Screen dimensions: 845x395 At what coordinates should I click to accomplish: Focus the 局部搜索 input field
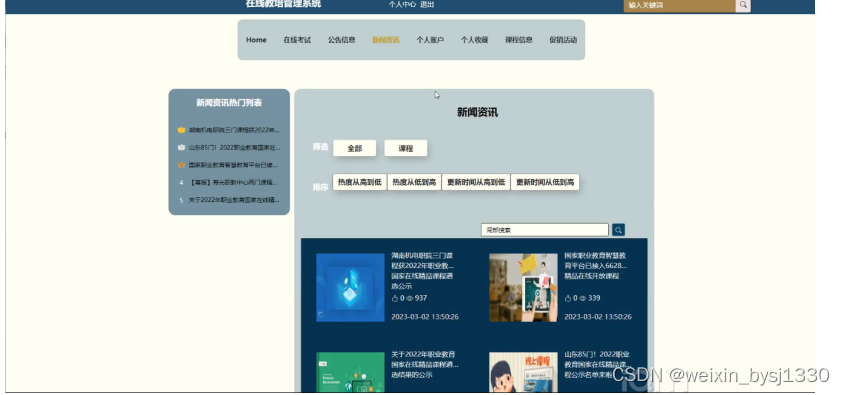[x=545, y=230]
